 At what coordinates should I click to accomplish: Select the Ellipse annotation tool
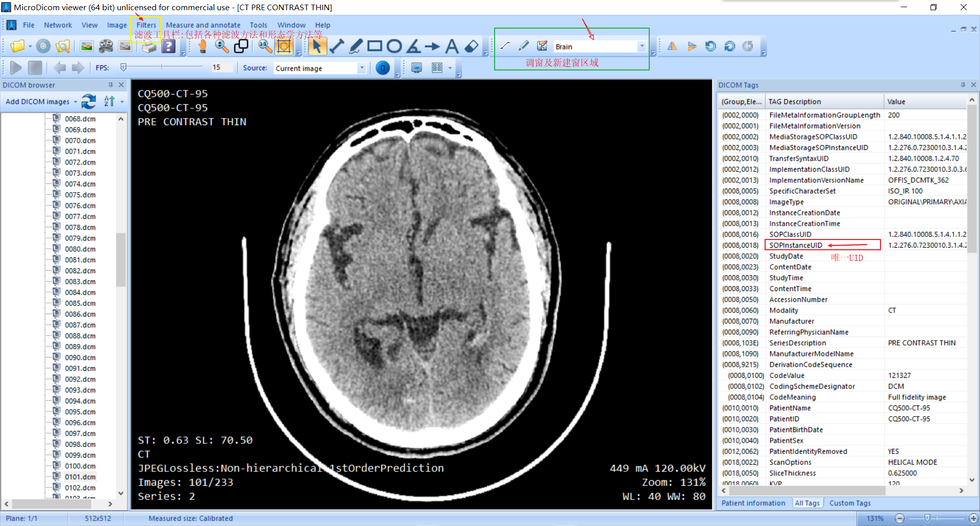click(x=394, y=46)
